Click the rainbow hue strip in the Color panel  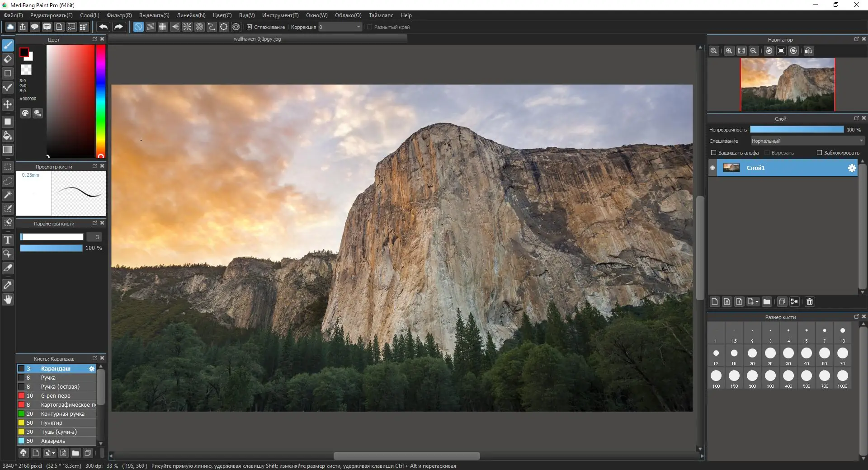[100, 101]
